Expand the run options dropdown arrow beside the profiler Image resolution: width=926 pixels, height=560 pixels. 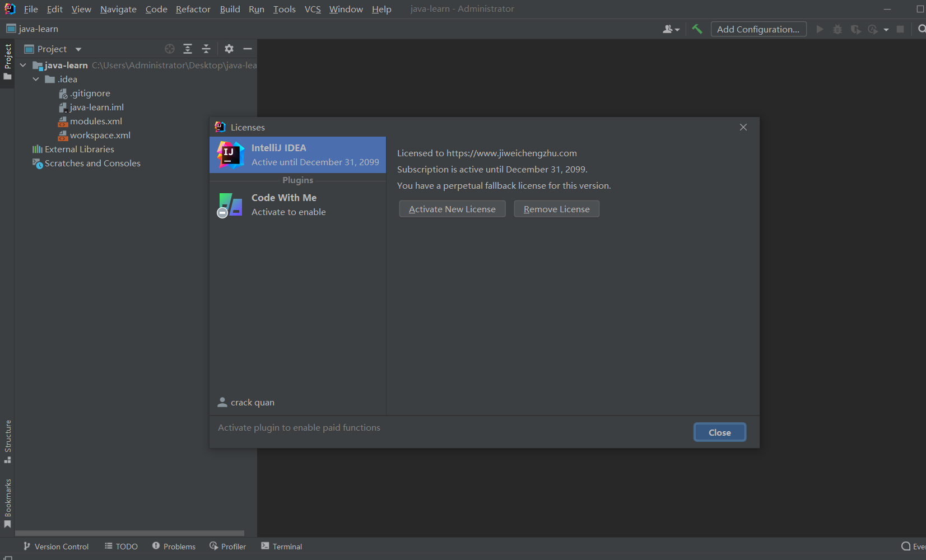click(x=886, y=30)
